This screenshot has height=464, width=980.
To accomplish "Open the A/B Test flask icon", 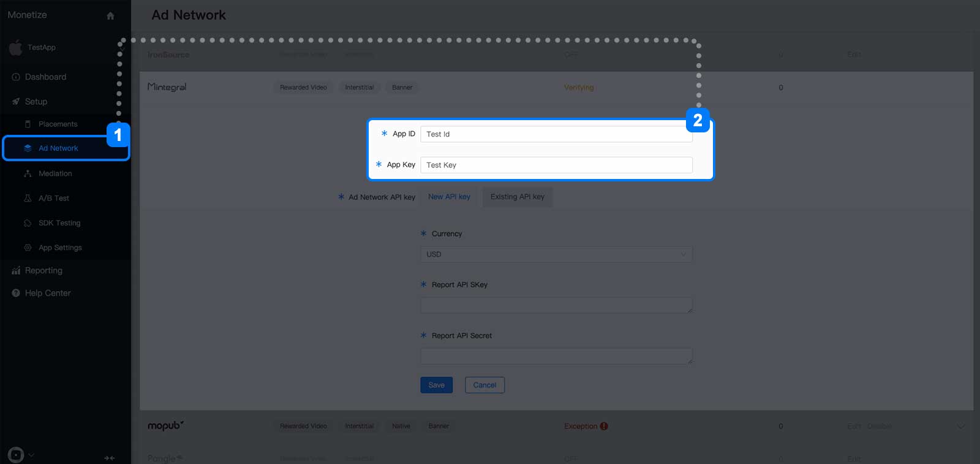I will [28, 199].
